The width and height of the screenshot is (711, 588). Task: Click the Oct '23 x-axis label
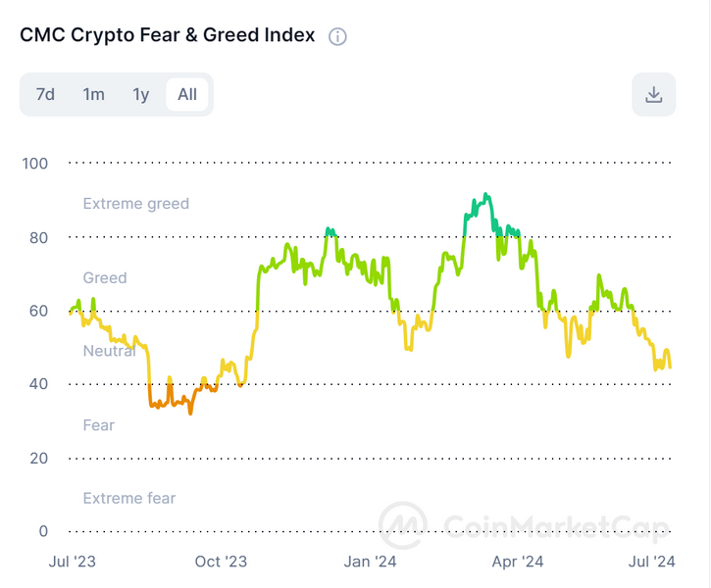point(222,562)
